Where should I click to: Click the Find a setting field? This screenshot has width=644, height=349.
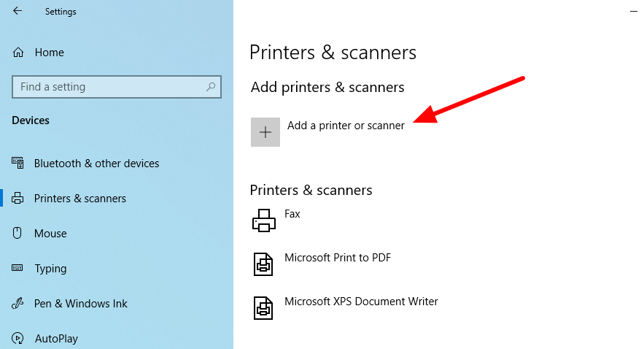[117, 87]
